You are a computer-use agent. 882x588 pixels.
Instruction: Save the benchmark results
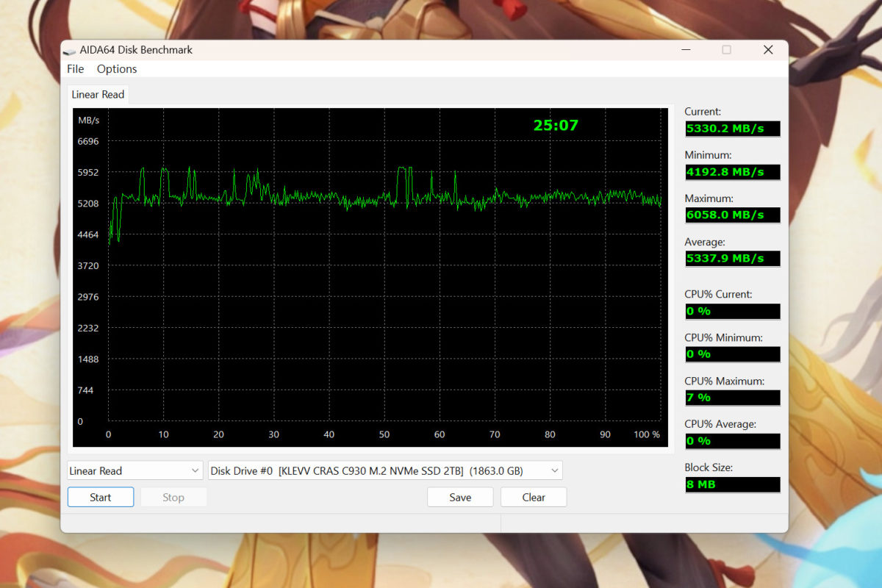(460, 498)
